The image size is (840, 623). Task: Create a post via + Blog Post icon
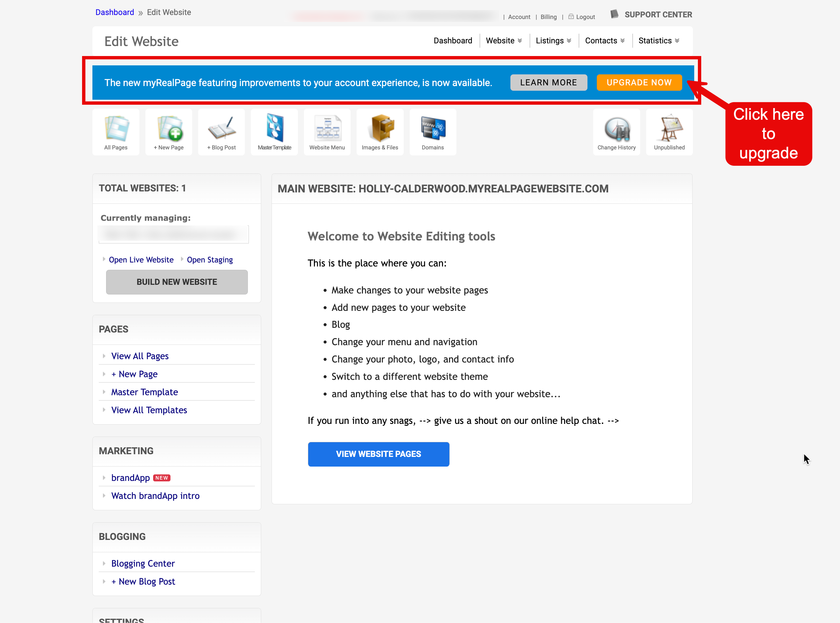pos(222,131)
